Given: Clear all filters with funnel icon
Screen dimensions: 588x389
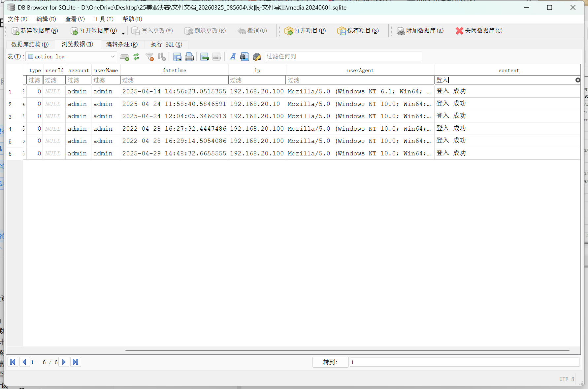Looking at the screenshot, I should point(149,57).
